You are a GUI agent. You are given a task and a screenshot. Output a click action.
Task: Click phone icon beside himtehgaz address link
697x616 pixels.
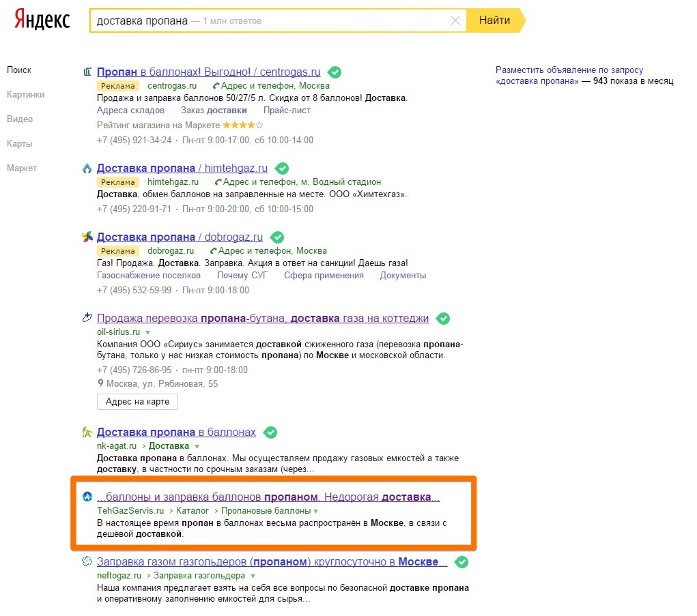point(218,182)
